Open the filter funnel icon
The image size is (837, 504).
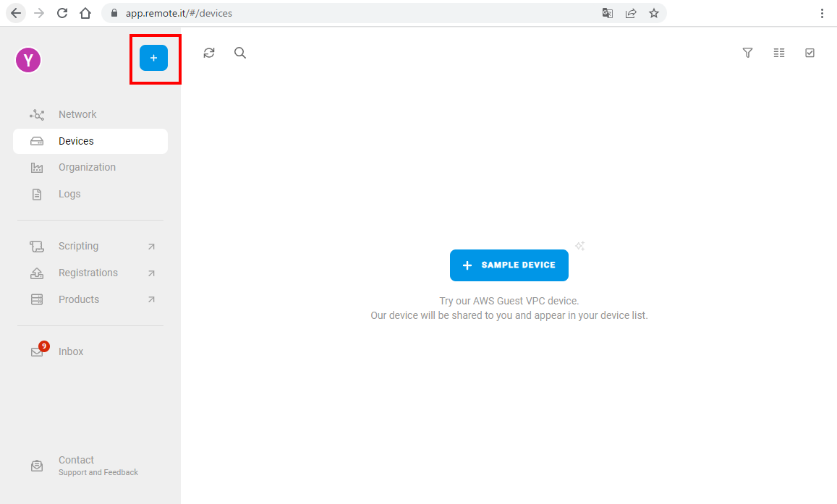click(747, 53)
